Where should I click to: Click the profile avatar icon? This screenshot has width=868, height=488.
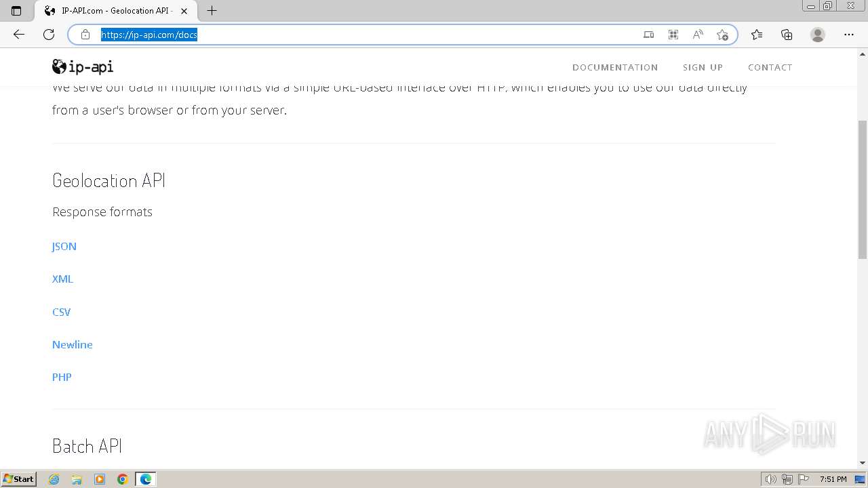point(818,35)
